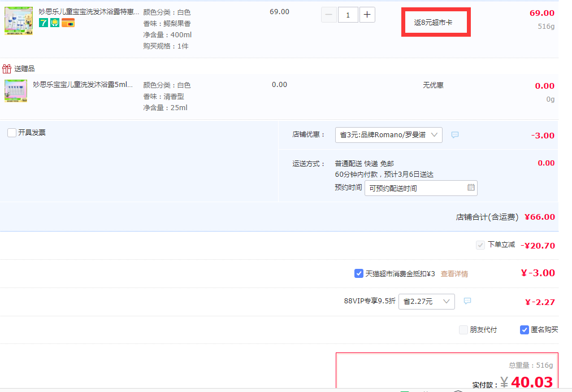Viewport: 572px width, 392px height.
Task: Click the 可预约配送时间 delivery time field
Action: coord(421,188)
